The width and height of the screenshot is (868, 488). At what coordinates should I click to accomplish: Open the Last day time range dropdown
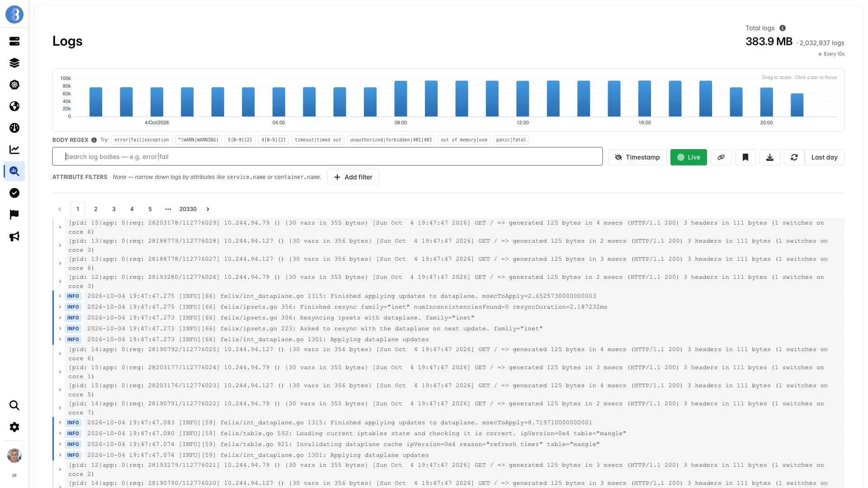coord(824,157)
